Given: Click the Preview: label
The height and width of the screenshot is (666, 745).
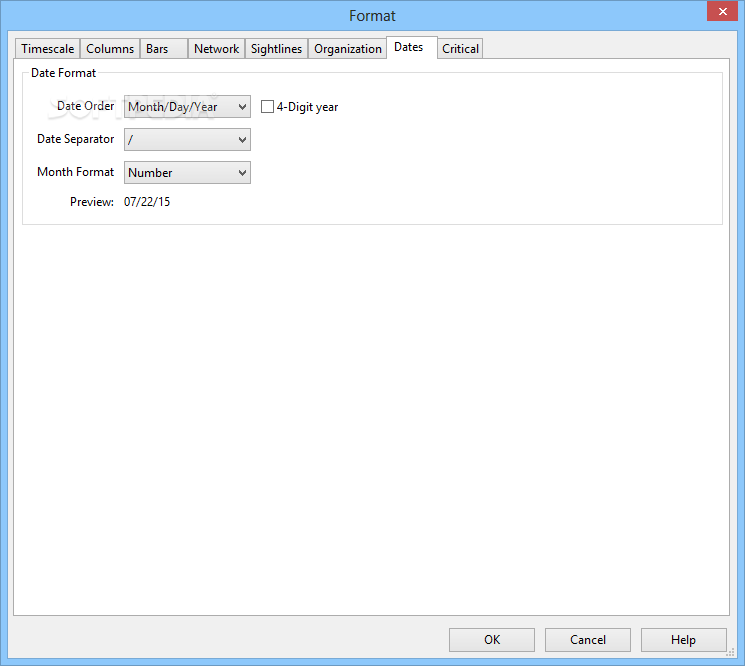Looking at the screenshot, I should (92, 202).
